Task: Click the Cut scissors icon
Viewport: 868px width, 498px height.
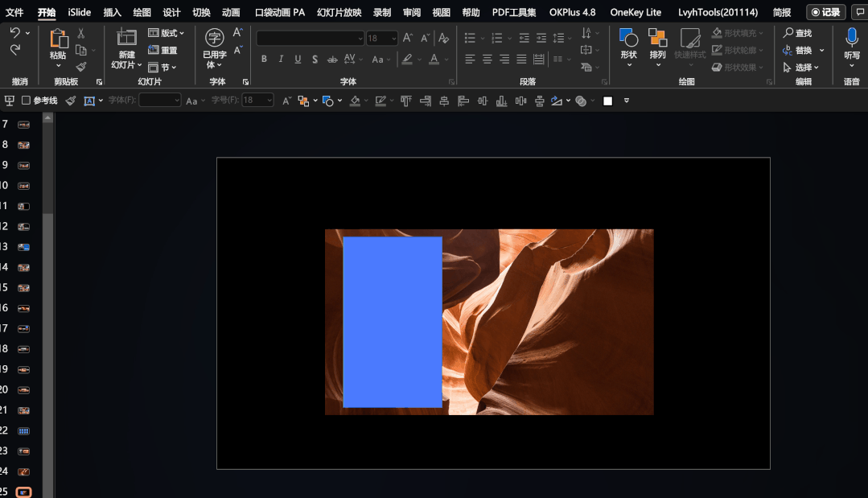Action: (80, 33)
